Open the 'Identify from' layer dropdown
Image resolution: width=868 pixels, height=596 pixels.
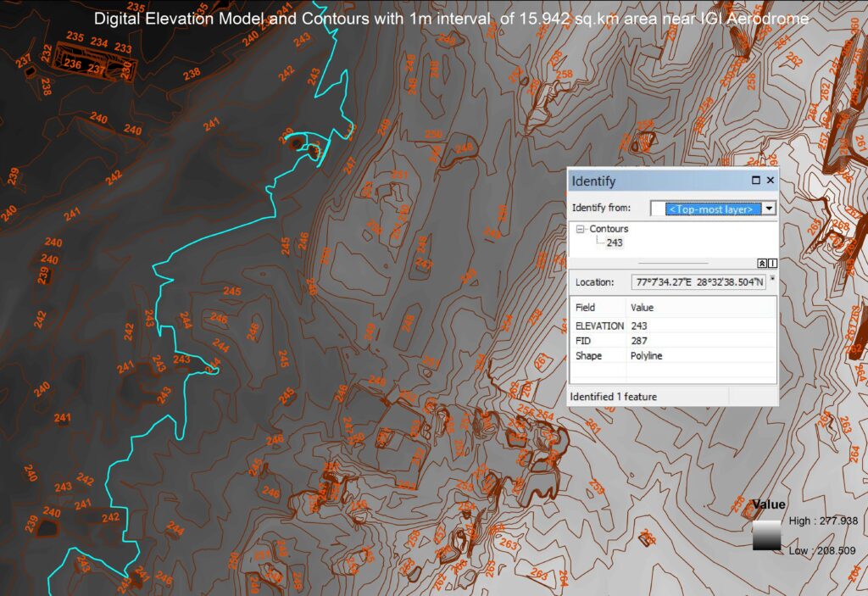click(x=769, y=209)
